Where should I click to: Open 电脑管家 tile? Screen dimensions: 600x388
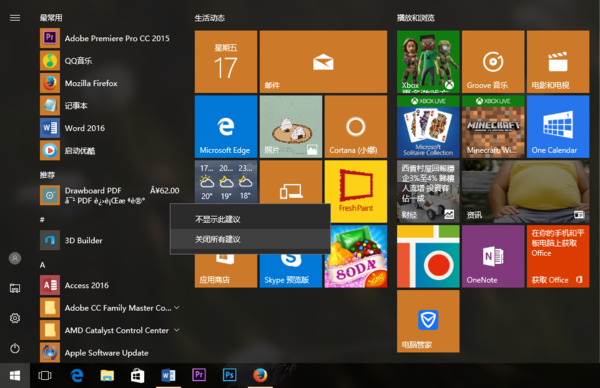click(428, 321)
